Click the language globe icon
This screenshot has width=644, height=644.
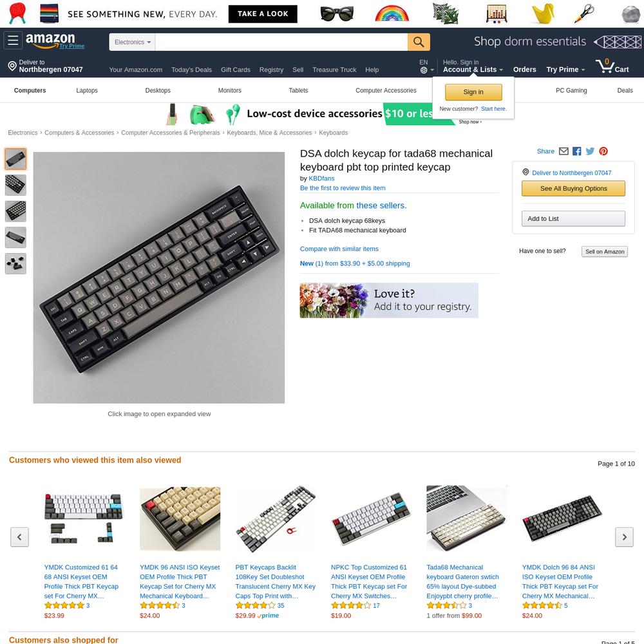tap(424, 70)
